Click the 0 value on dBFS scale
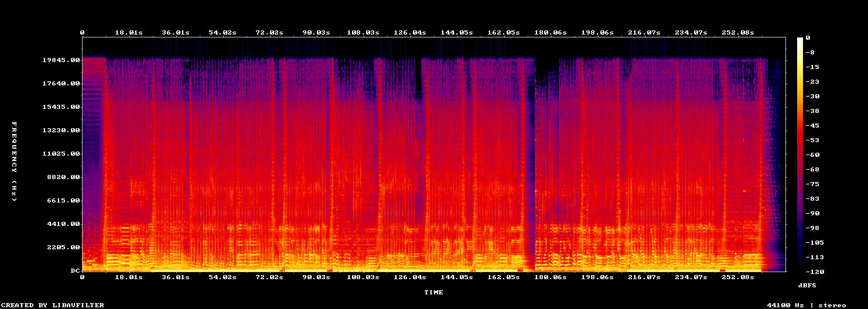The height and width of the screenshot is (309, 868). (808, 38)
